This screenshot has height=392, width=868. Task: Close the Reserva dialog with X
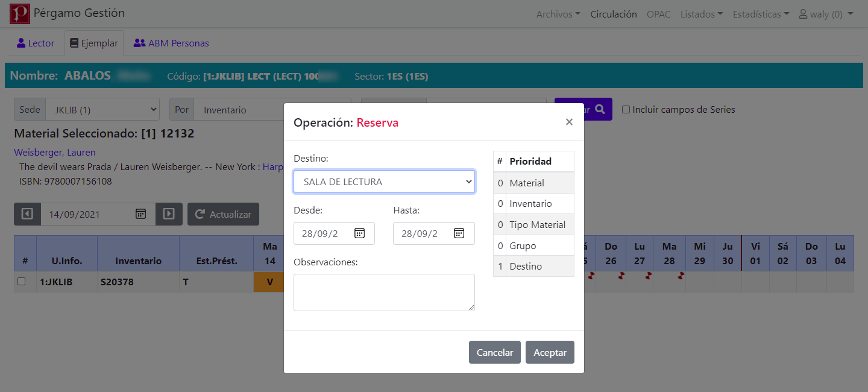point(568,122)
